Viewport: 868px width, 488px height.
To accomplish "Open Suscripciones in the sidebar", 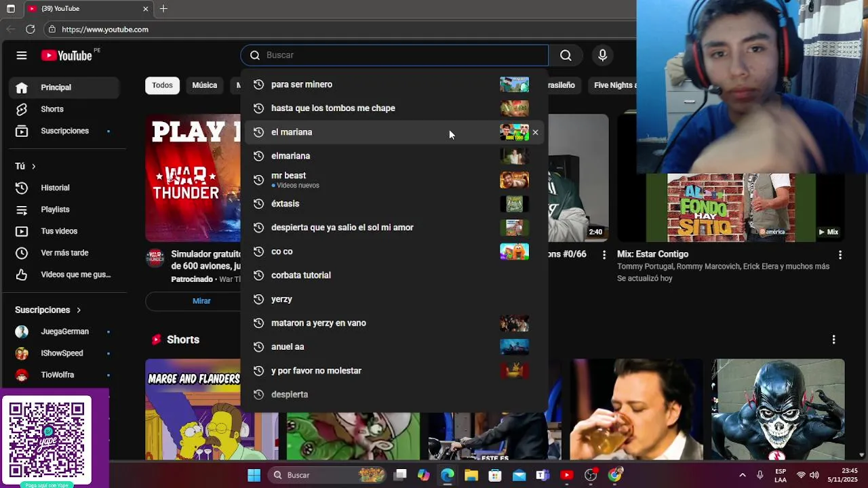I will pyautogui.click(x=64, y=131).
